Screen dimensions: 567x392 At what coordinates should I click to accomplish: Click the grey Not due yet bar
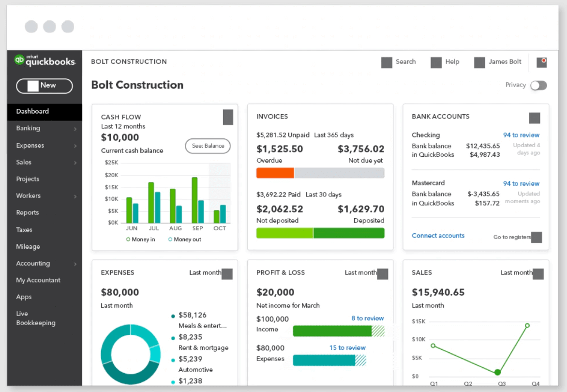coord(339,173)
